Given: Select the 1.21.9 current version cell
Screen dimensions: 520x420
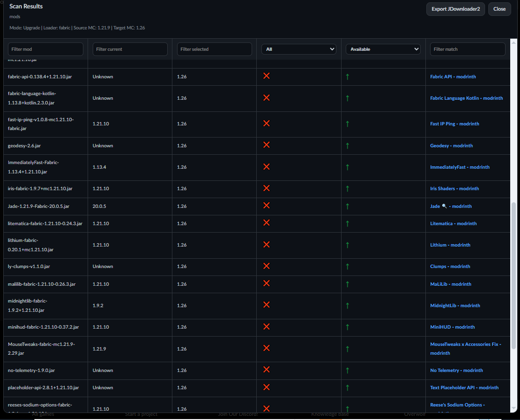Looking at the screenshot, I should [99, 349].
